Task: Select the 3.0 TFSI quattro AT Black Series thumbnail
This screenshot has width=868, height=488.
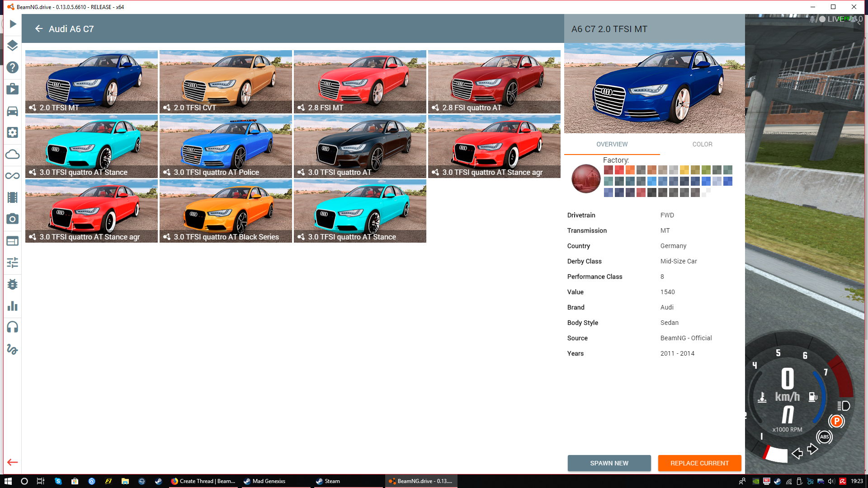Action: coord(226,211)
